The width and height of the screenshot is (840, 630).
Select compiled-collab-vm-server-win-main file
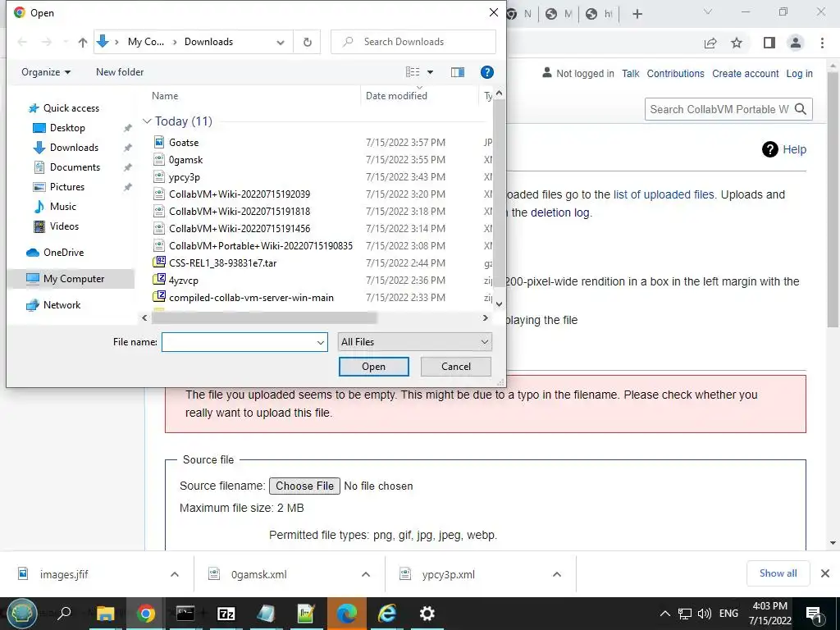pos(251,297)
